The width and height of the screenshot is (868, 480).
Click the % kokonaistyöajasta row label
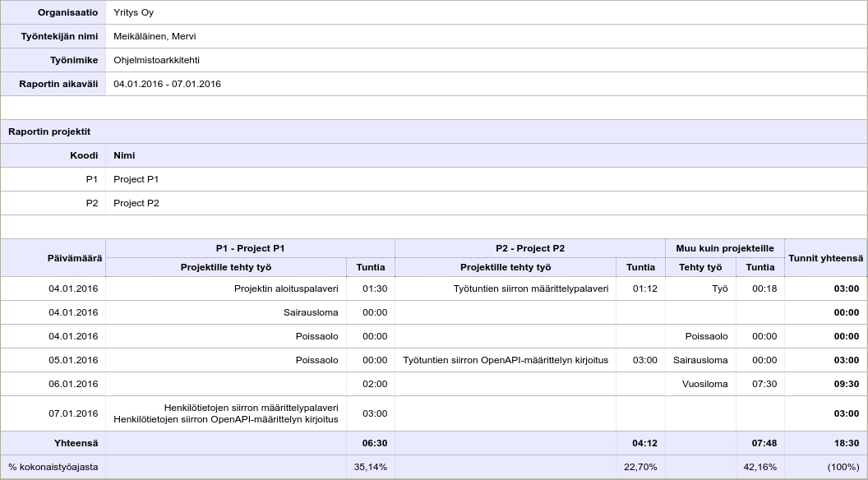tap(53, 467)
